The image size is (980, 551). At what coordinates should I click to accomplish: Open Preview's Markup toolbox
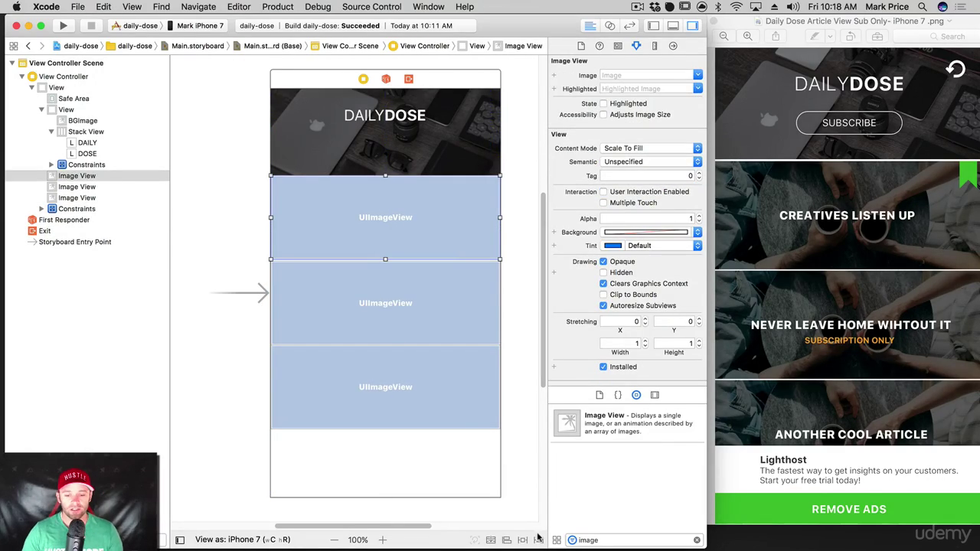click(x=877, y=37)
